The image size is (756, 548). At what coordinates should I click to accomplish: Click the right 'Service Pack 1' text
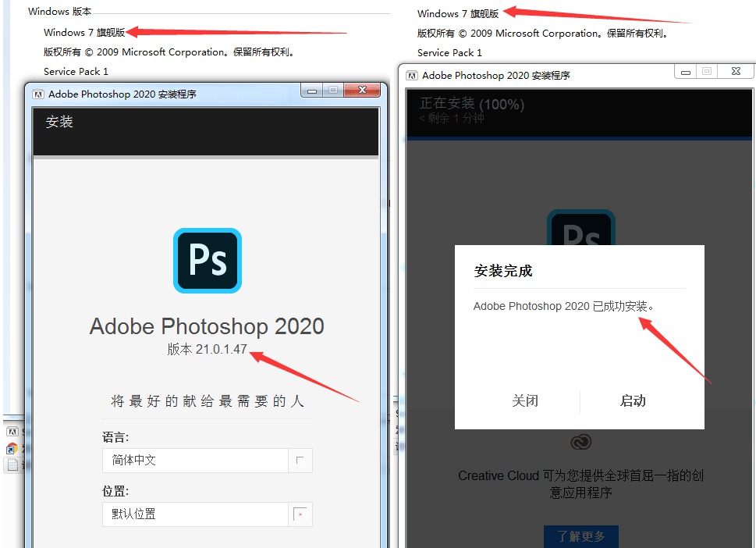pos(449,52)
